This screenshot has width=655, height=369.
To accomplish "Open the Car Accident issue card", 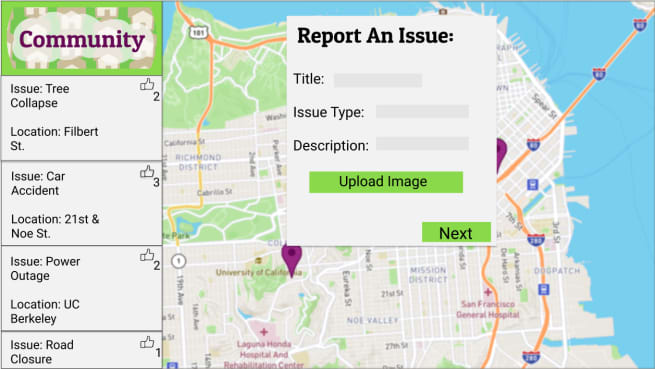I will [82, 204].
